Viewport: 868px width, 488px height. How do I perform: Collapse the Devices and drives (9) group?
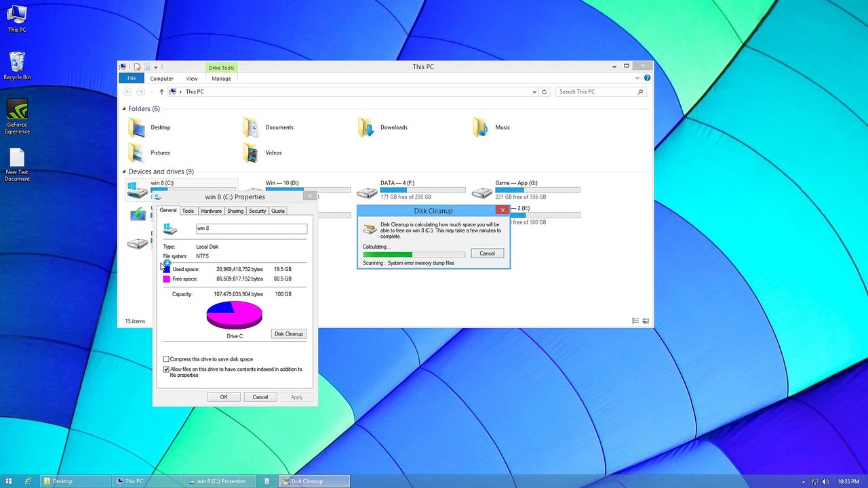pyautogui.click(x=124, y=171)
